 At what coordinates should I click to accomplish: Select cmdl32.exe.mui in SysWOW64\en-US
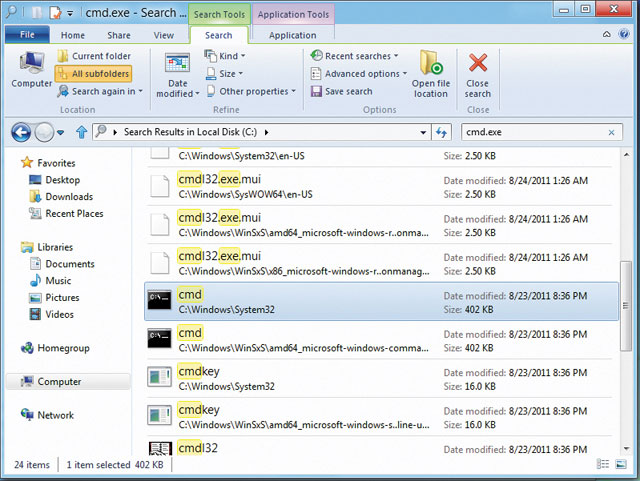coord(380,187)
